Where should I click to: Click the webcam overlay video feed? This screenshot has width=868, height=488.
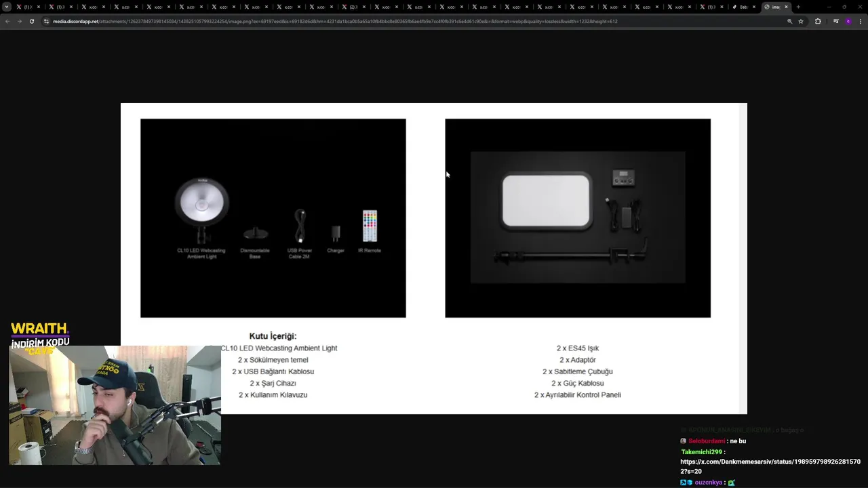click(x=115, y=405)
